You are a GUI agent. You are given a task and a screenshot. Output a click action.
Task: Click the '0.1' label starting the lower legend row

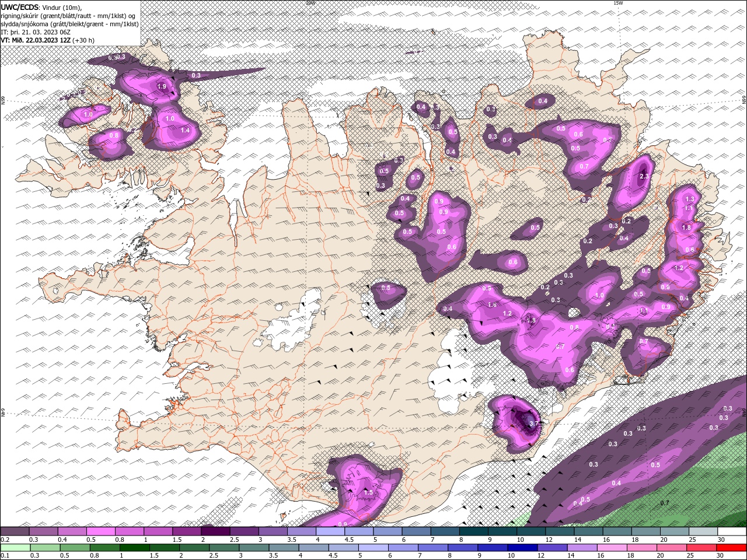5,556
